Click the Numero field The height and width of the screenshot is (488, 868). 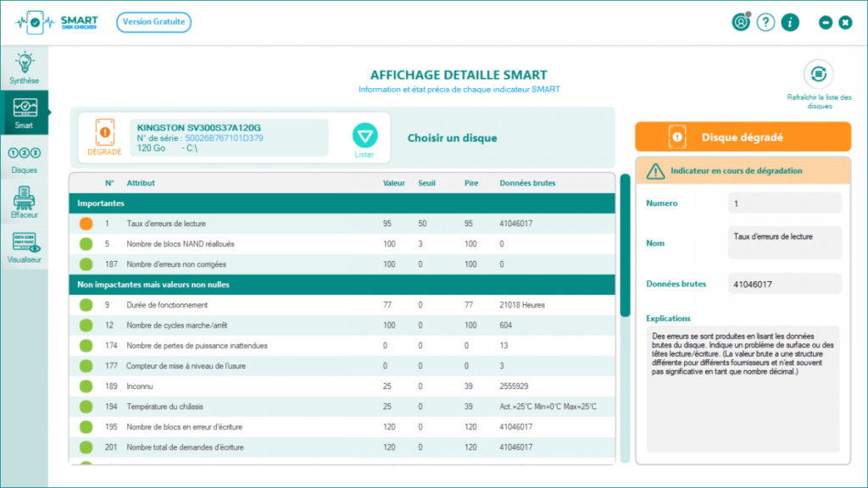[784, 203]
